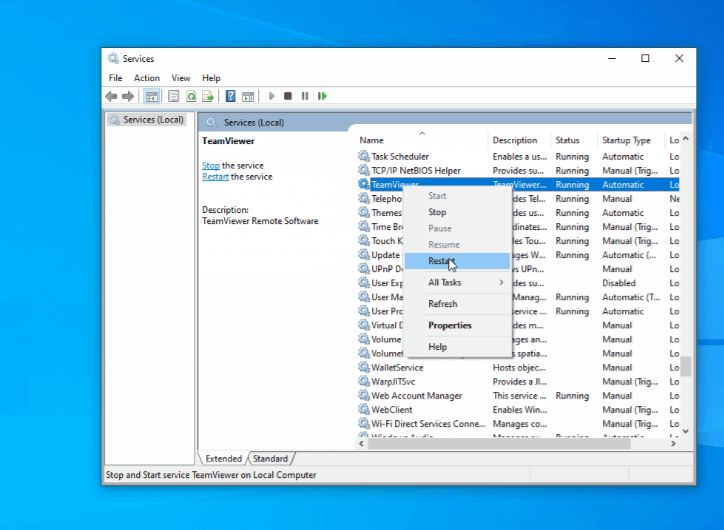
Task: Select the Wi-Fi Direct Services Connection row name
Action: [x=428, y=424]
